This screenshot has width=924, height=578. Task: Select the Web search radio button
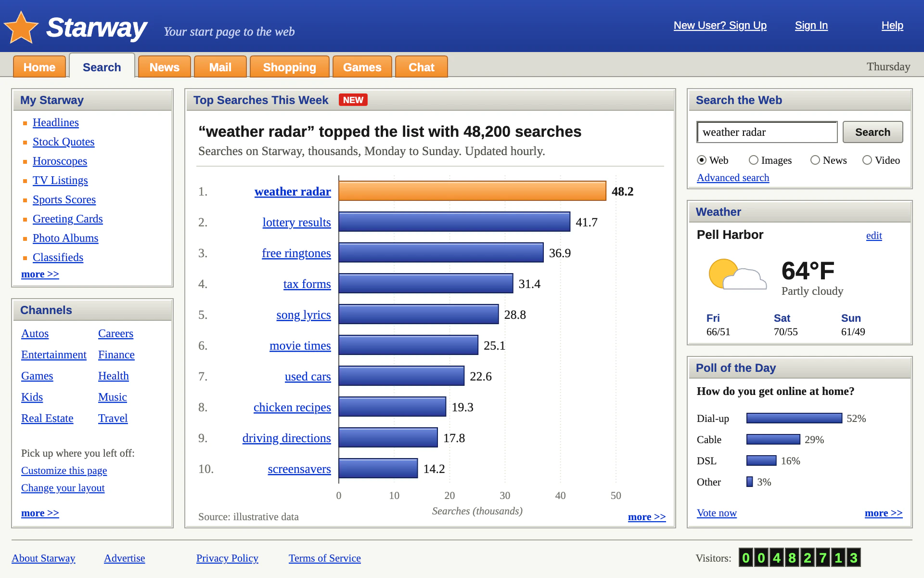pos(702,160)
